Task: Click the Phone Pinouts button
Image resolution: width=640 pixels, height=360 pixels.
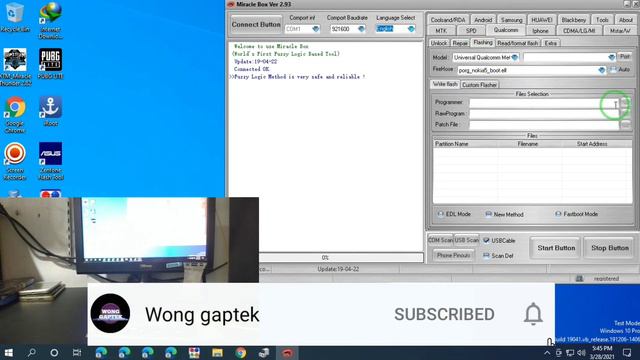Action: coord(453,256)
